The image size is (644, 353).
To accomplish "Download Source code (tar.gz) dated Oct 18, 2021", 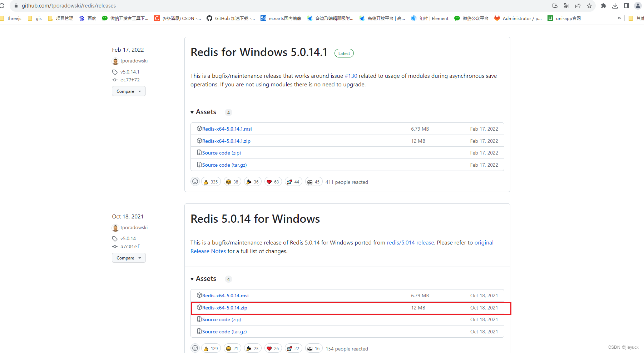I will pyautogui.click(x=224, y=332).
